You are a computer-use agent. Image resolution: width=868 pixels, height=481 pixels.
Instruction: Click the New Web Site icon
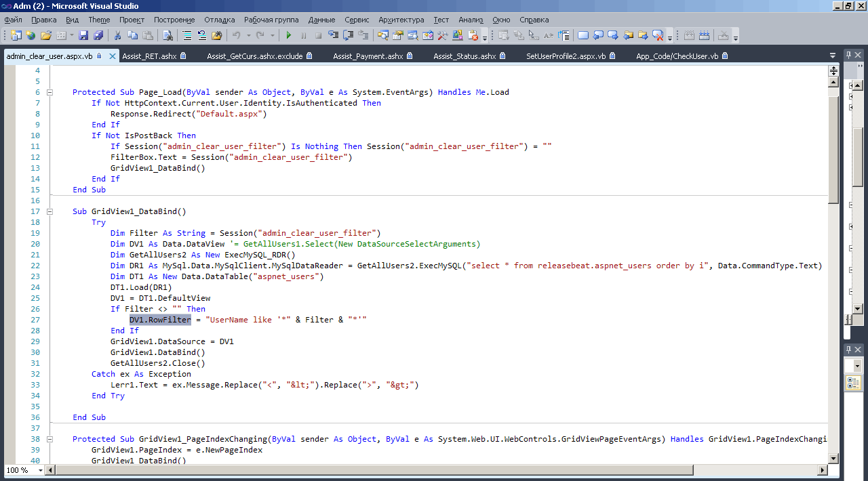click(31, 35)
